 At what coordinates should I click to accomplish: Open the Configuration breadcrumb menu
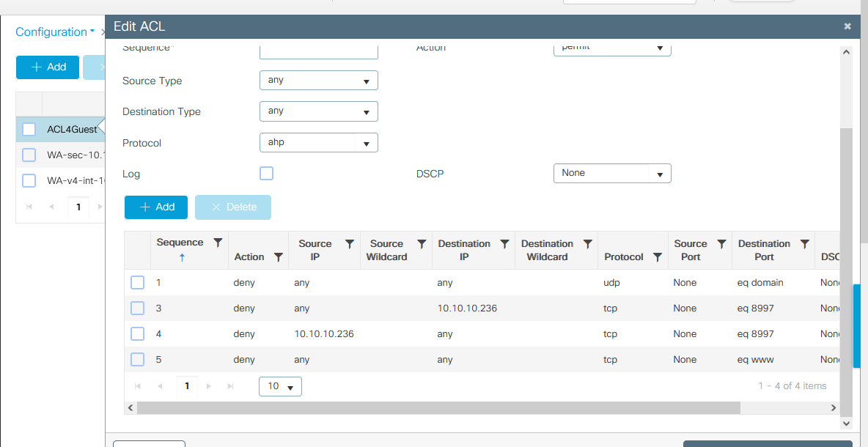pos(53,32)
